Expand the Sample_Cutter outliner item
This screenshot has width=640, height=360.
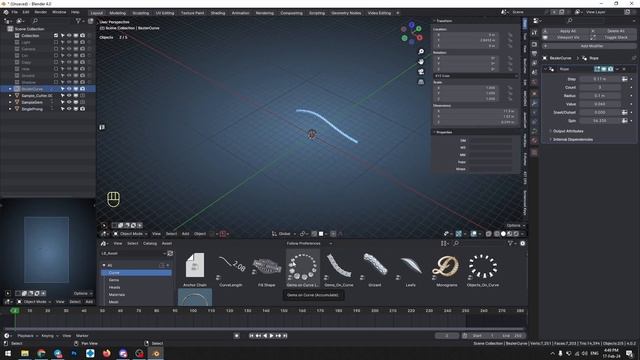click(x=10, y=96)
